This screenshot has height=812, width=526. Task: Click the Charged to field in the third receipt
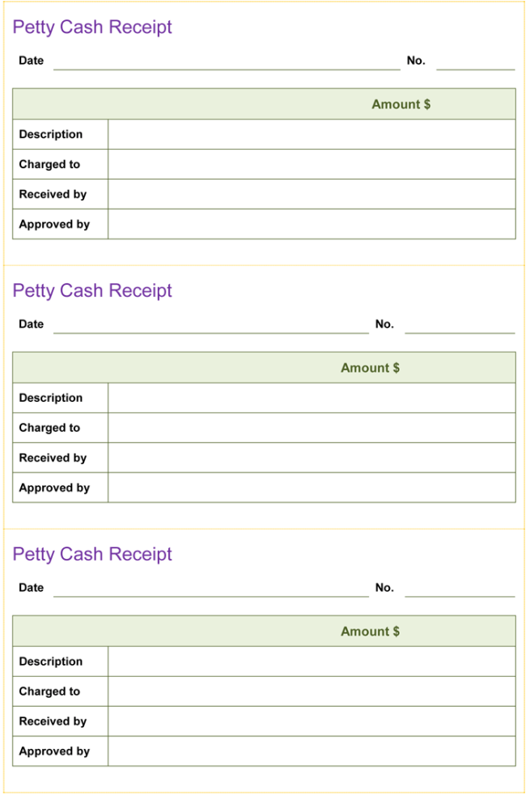(312, 691)
